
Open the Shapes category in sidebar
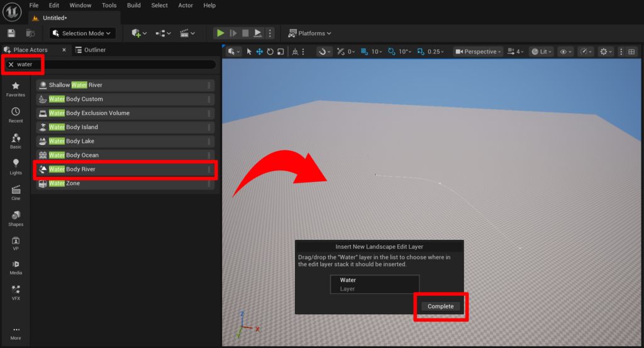[x=16, y=218]
